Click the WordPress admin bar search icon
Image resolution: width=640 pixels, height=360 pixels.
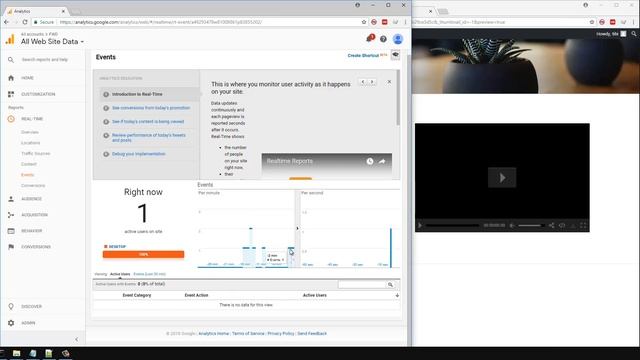pyautogui.click(x=634, y=34)
